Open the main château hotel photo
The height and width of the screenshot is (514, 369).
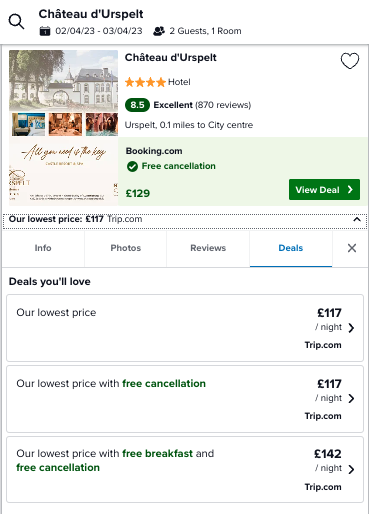63,80
